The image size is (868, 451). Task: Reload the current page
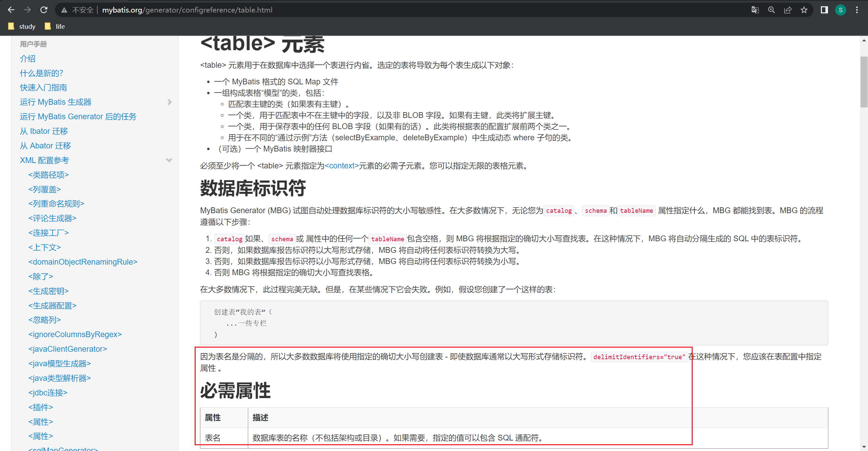(44, 10)
